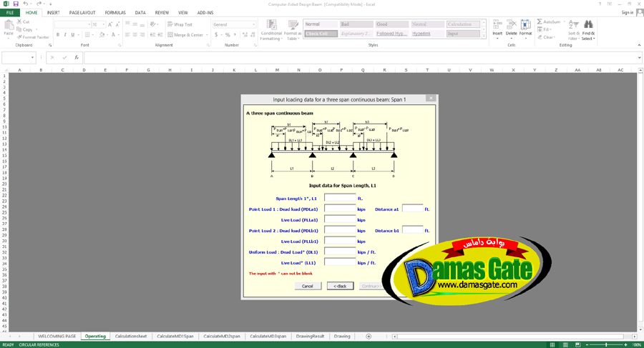
Task: Click Distance a1 input field
Action: coord(412,209)
